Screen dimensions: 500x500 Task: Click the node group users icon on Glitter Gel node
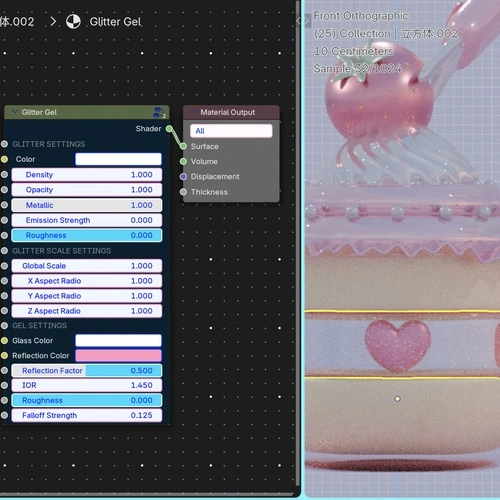tap(159, 112)
